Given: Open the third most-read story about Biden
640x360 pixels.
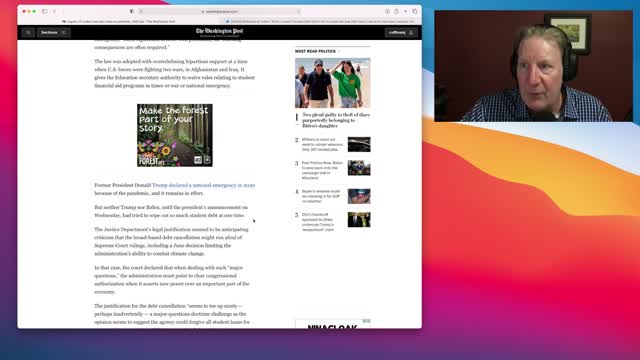Looking at the screenshot, I should coord(322,170).
